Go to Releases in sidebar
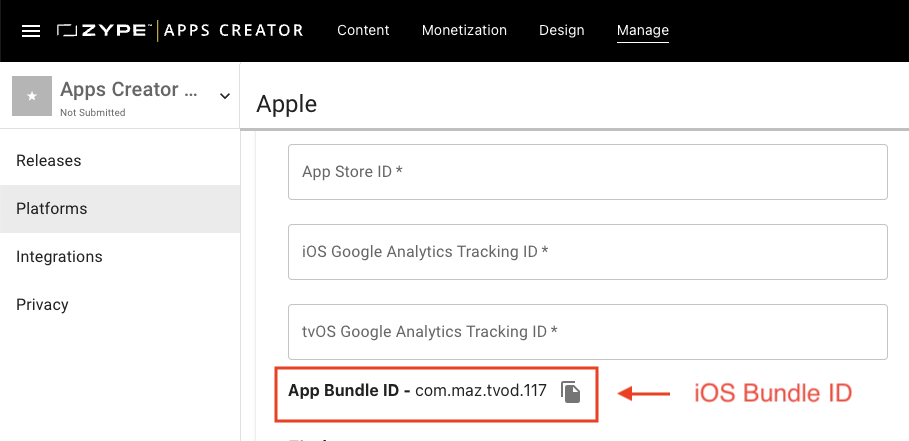The width and height of the screenshot is (909, 441). coord(120,161)
